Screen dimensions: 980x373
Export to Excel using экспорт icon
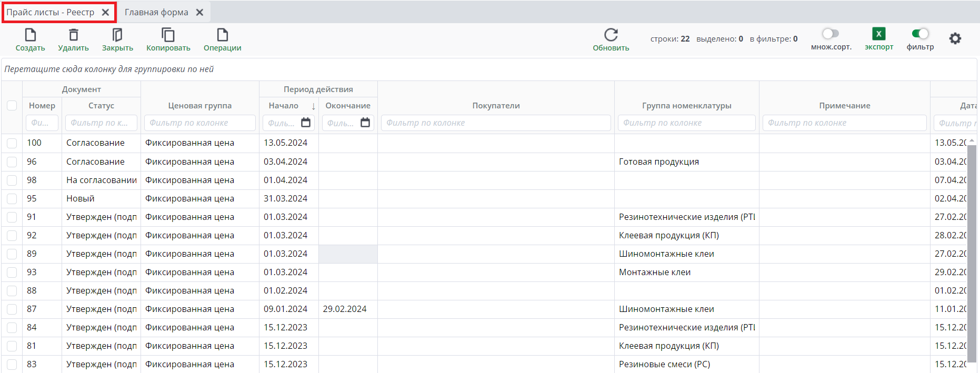pyautogui.click(x=878, y=34)
